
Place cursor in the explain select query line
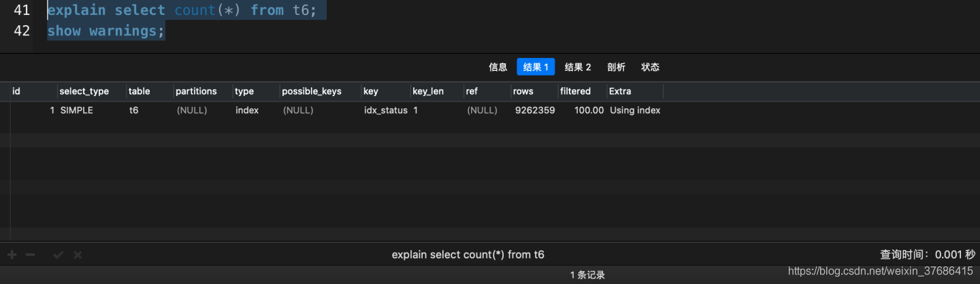[x=182, y=10]
